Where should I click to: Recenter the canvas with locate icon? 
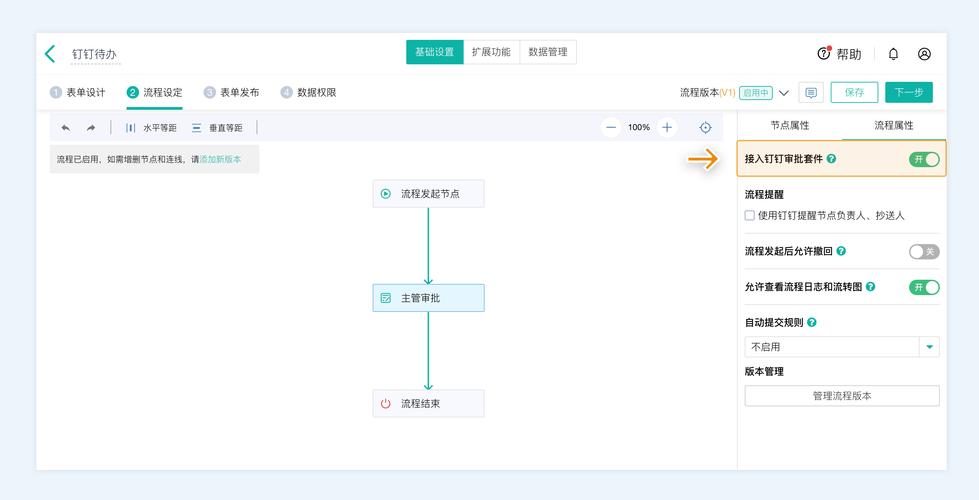coord(705,128)
